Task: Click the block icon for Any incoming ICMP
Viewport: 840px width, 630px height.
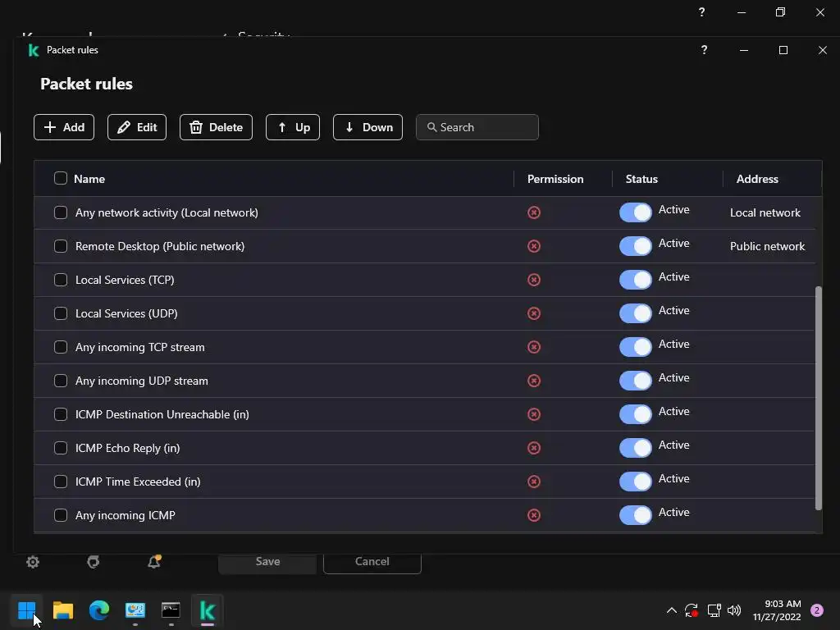Action: 533,515
